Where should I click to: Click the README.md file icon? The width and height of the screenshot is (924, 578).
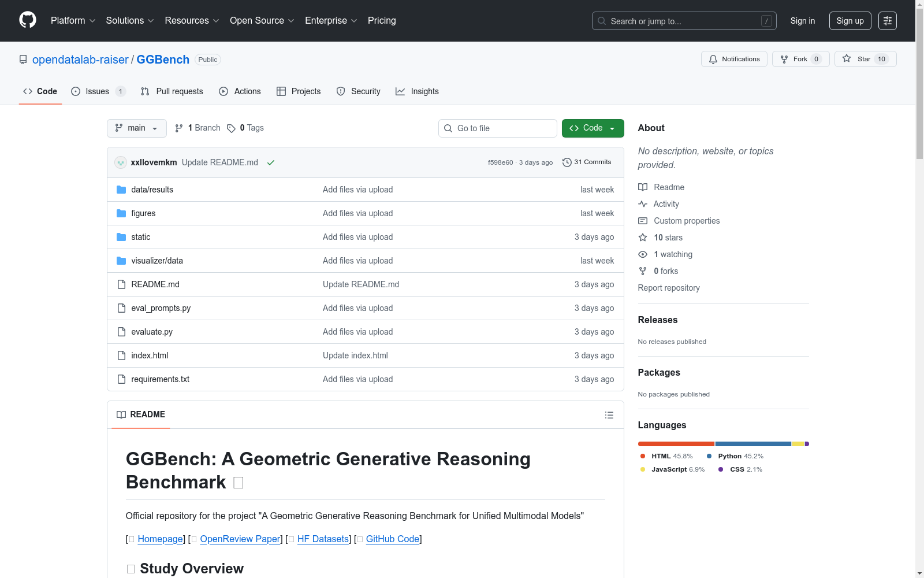pyautogui.click(x=121, y=284)
